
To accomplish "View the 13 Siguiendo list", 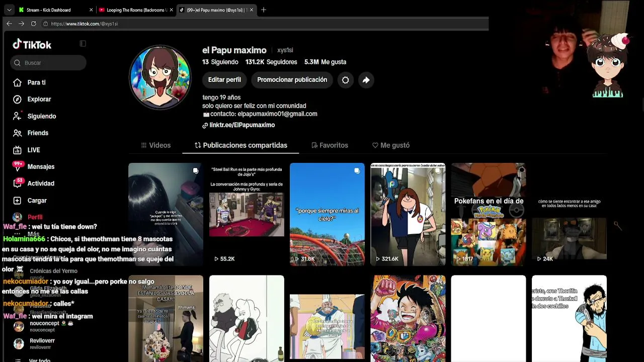I will tap(220, 62).
